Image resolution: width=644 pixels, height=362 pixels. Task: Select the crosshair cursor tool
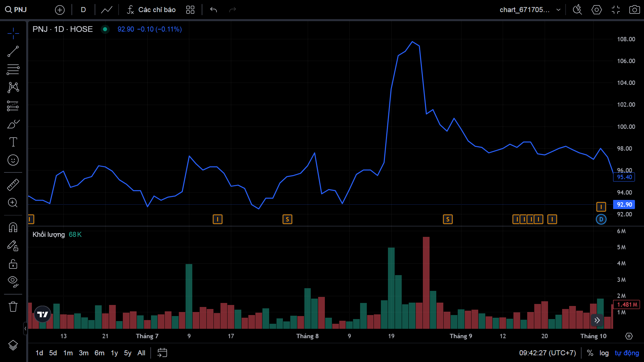click(x=13, y=34)
